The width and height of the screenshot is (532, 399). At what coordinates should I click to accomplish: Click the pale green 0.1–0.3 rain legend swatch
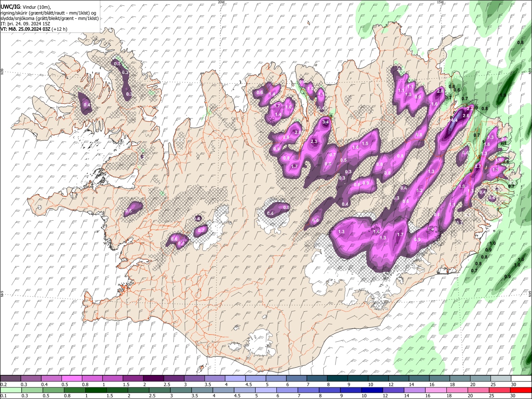pyautogui.click(x=11, y=390)
